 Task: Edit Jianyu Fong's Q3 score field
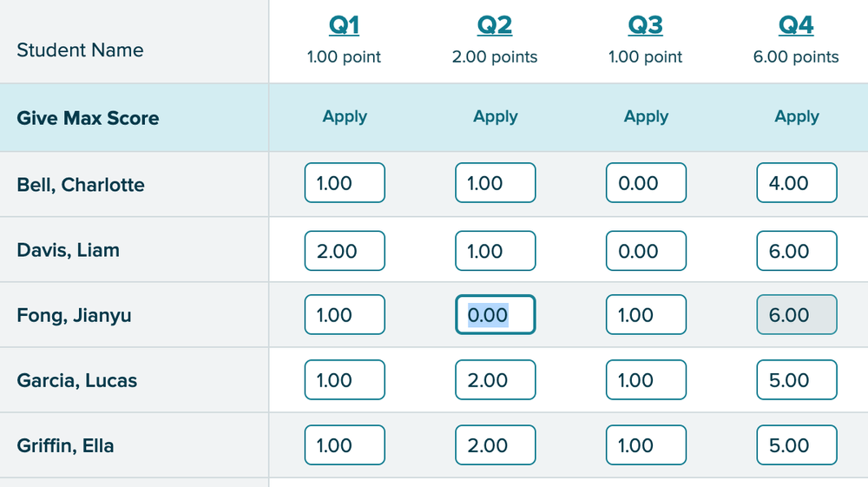pos(646,315)
